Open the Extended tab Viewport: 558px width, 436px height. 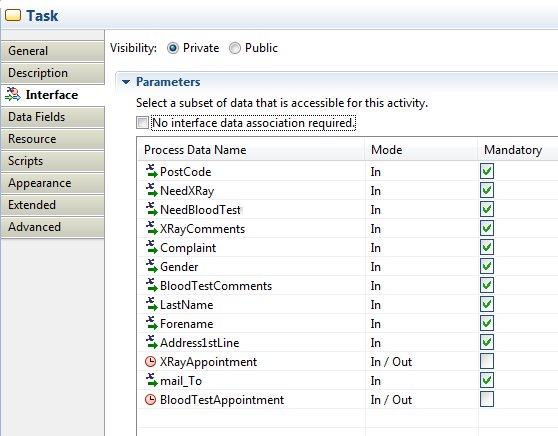tap(53, 205)
